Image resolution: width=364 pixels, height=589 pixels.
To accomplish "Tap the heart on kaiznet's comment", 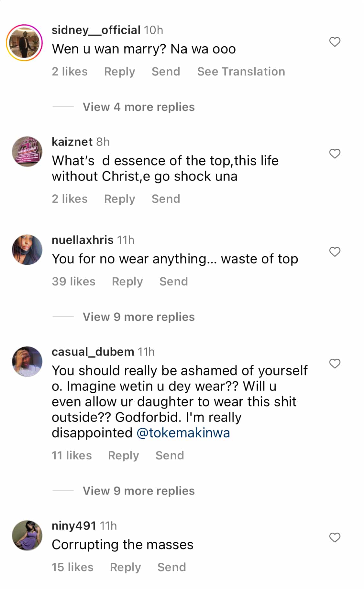I will pyautogui.click(x=335, y=154).
